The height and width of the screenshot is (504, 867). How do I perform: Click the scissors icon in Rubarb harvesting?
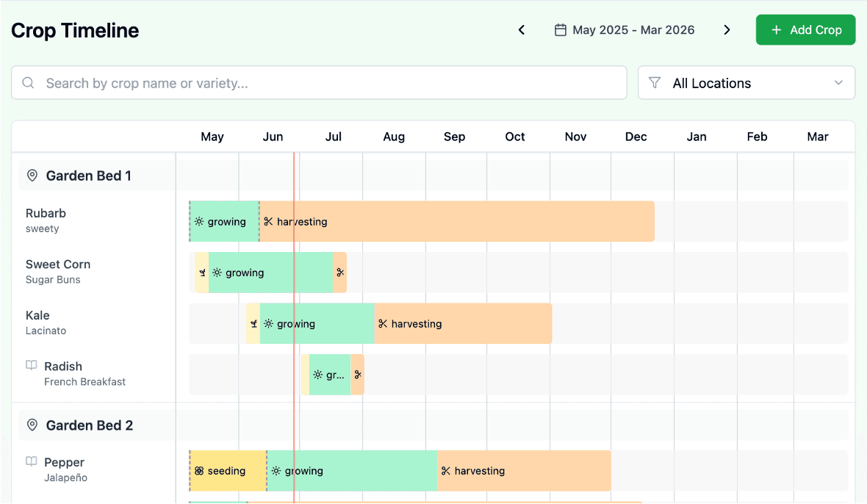pos(268,222)
